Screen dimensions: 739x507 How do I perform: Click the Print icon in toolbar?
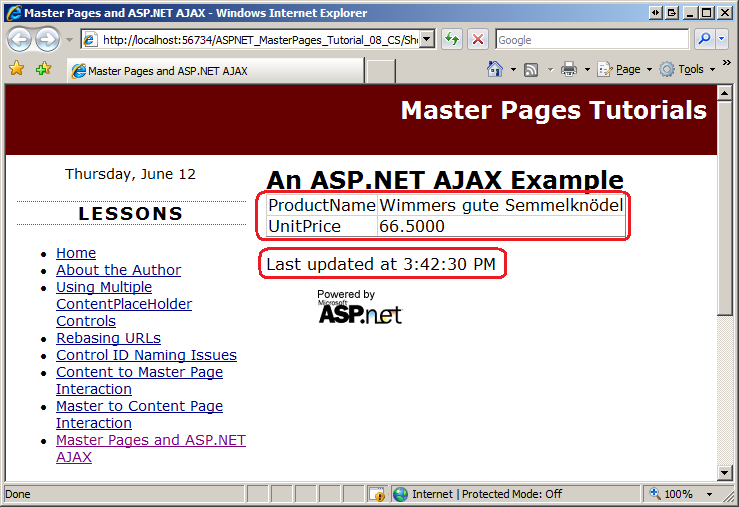tap(568, 70)
